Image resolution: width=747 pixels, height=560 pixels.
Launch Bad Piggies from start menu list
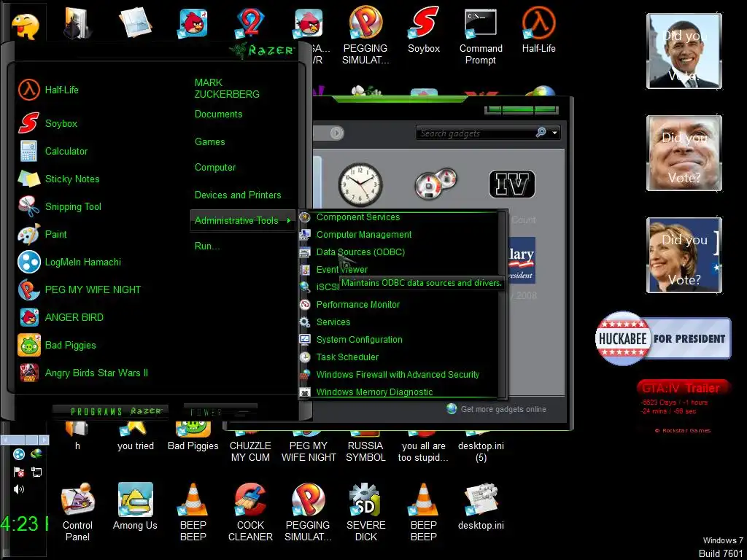coord(57,345)
